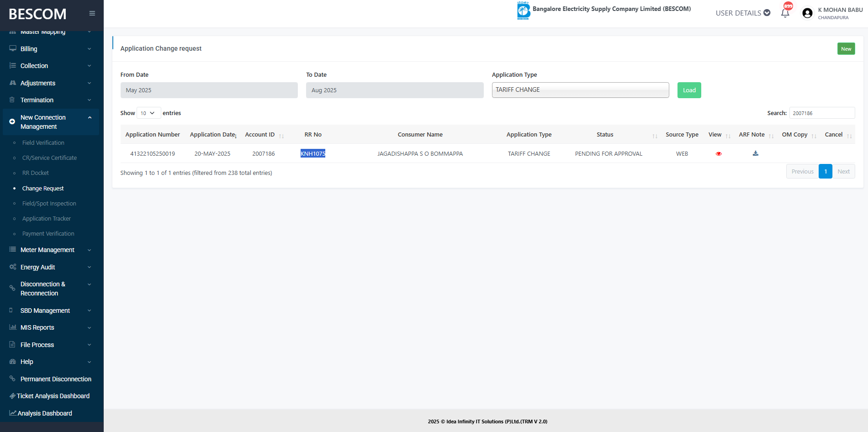Viewport: 868px width, 432px height.
Task: Click the New button
Action: point(846,49)
